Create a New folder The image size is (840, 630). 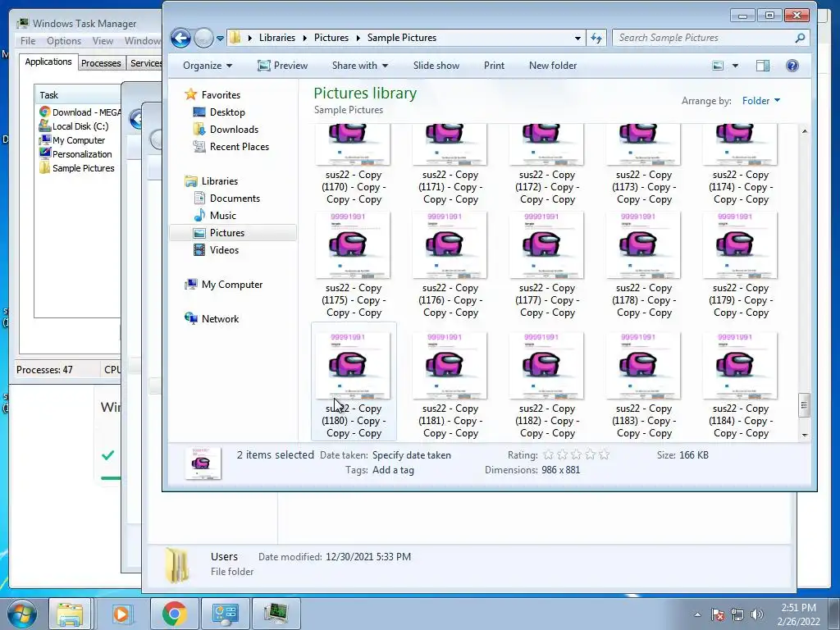pos(553,66)
